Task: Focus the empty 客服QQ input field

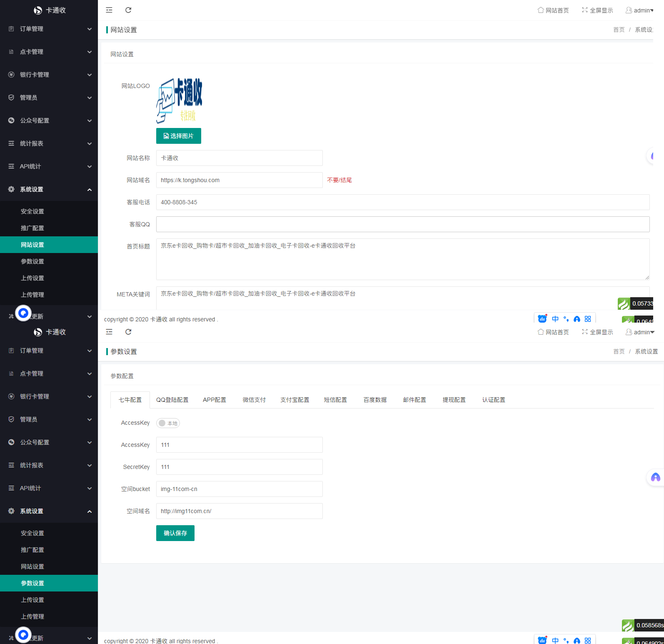Action: [402, 224]
